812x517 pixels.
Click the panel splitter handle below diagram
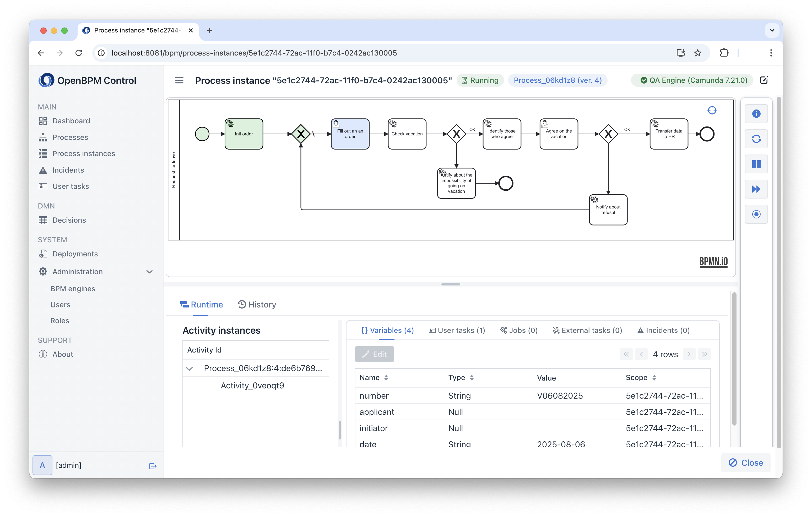pyautogui.click(x=450, y=284)
